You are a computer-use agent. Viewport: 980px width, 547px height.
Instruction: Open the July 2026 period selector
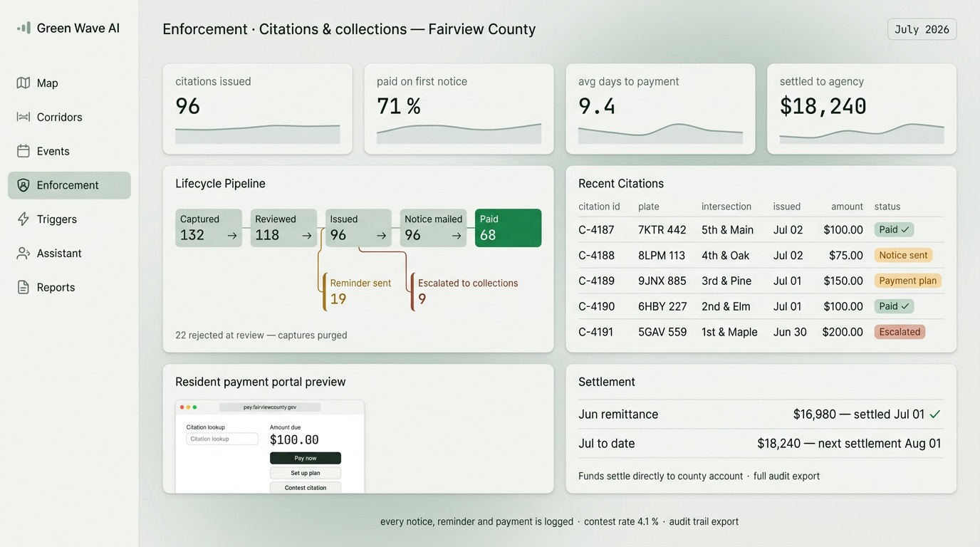tap(922, 29)
